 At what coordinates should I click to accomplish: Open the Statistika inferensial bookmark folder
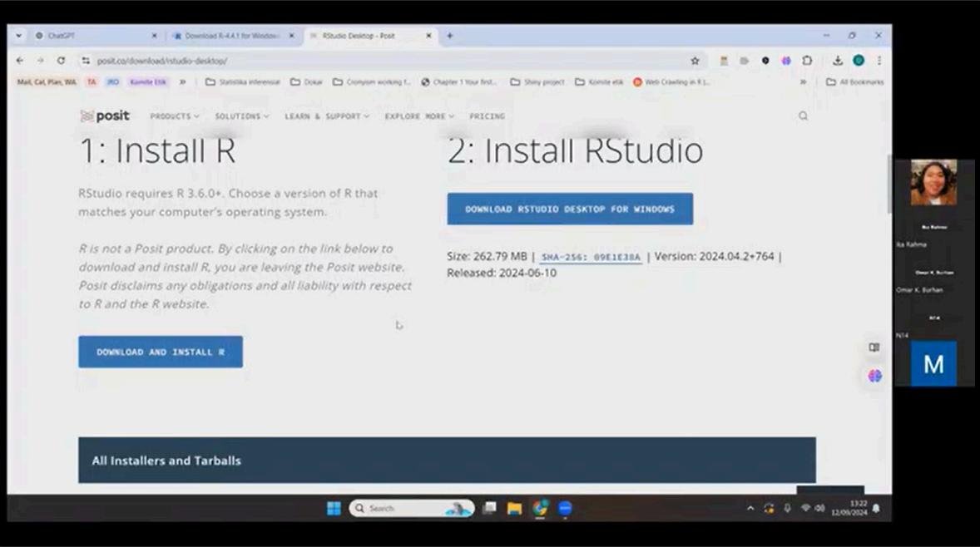coord(242,81)
